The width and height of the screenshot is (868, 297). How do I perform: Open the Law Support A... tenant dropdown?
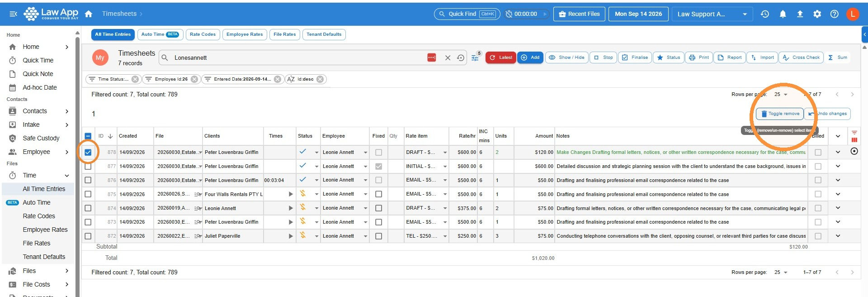pos(712,14)
